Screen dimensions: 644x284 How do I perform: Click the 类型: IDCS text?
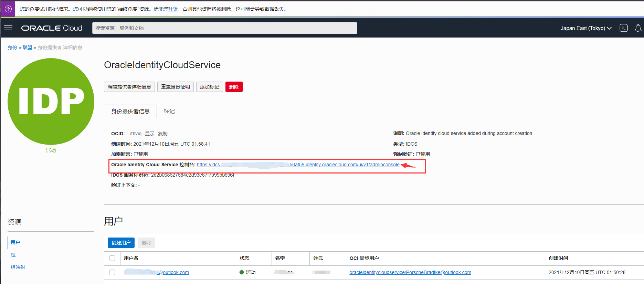[405, 144]
